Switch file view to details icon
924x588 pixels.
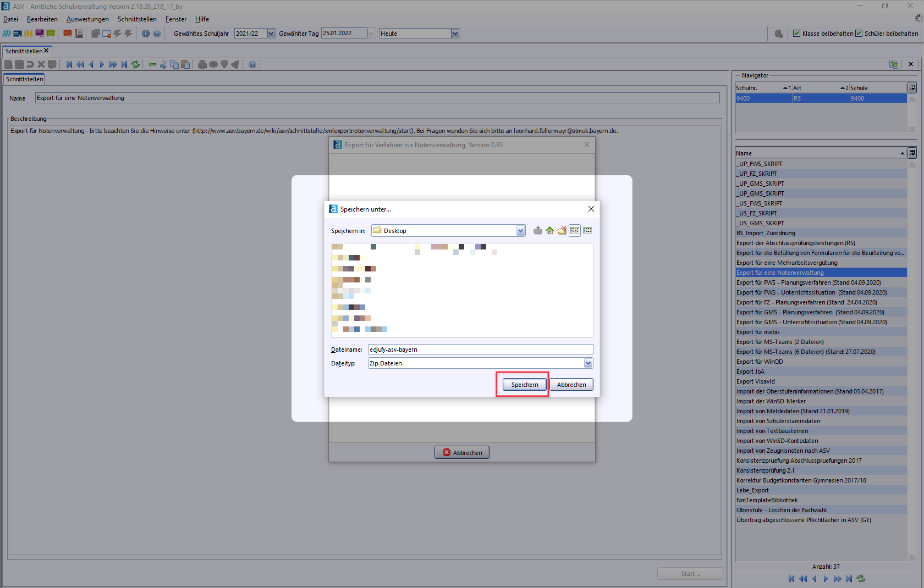tap(587, 231)
